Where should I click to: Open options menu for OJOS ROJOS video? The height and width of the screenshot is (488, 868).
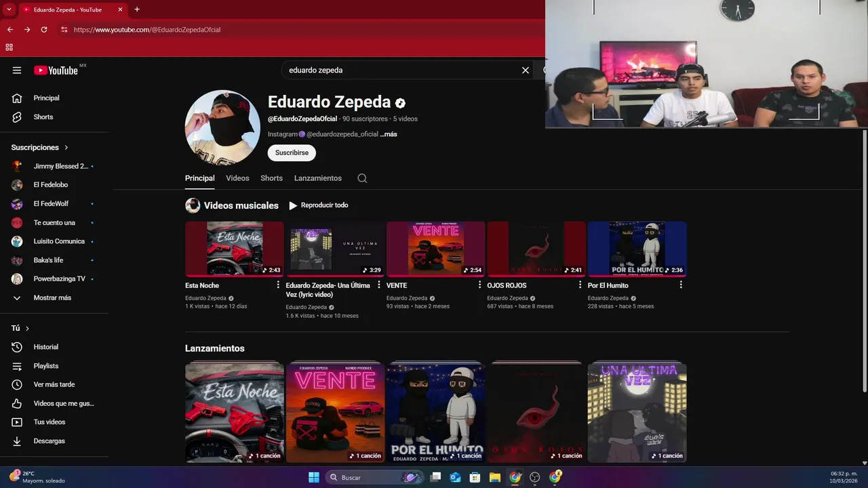click(x=580, y=285)
